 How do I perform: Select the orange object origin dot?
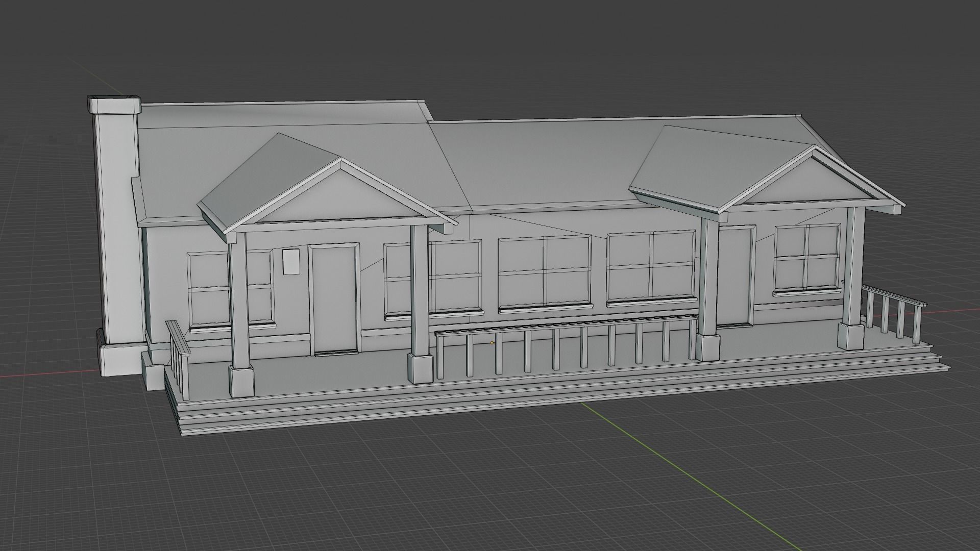click(x=492, y=343)
